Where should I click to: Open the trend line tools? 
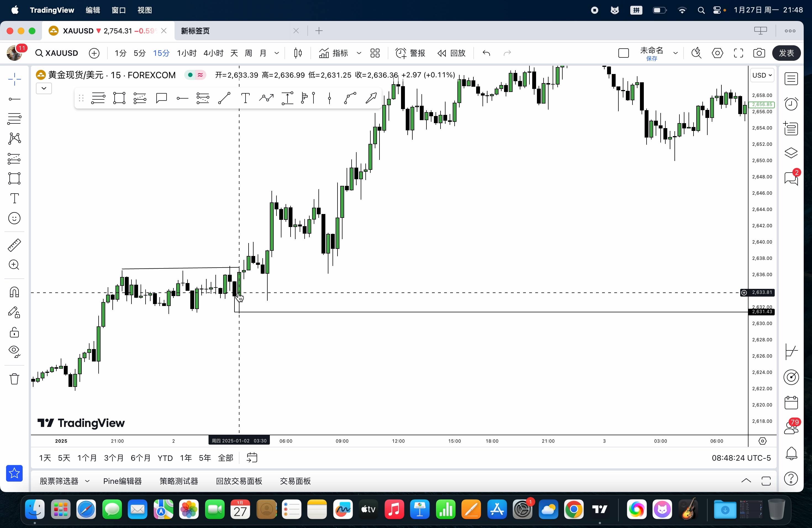pyautogui.click(x=14, y=99)
